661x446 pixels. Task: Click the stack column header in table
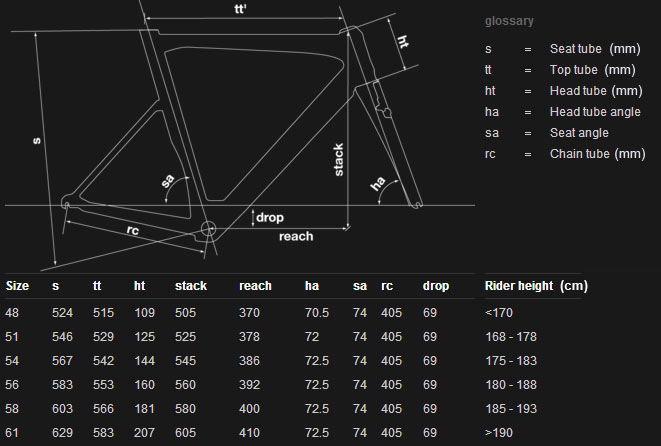190,286
